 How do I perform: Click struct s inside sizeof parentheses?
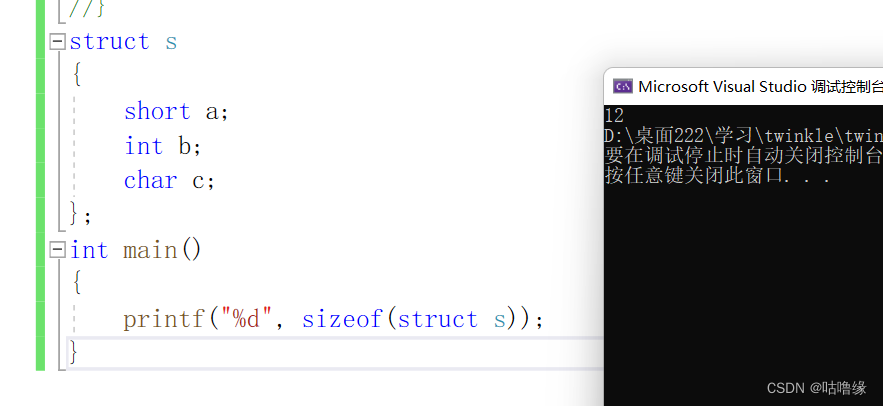point(452,319)
